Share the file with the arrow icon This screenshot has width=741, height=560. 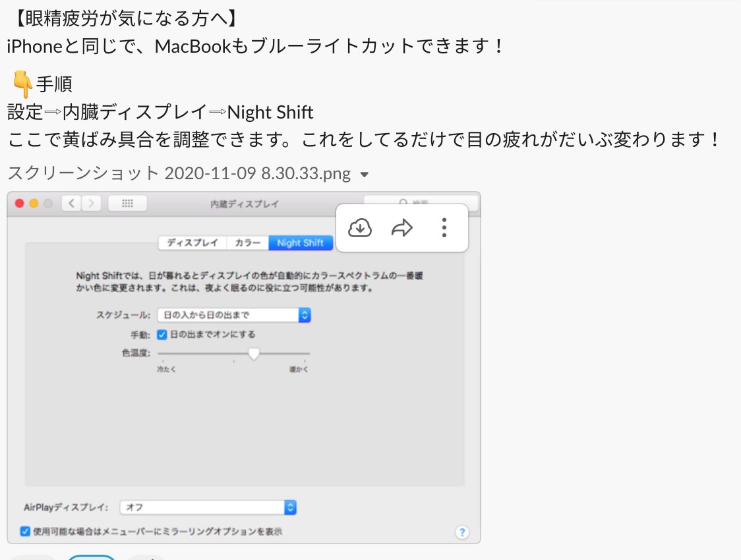[x=401, y=227]
